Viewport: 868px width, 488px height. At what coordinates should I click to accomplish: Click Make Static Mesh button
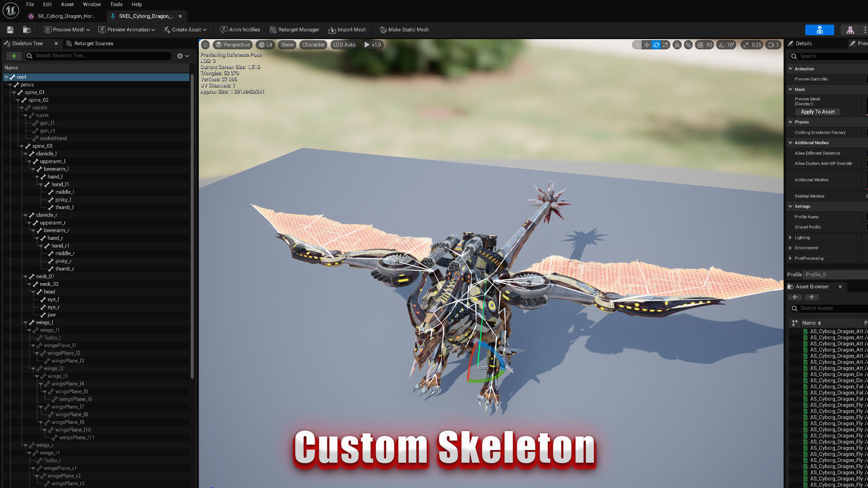pos(404,30)
